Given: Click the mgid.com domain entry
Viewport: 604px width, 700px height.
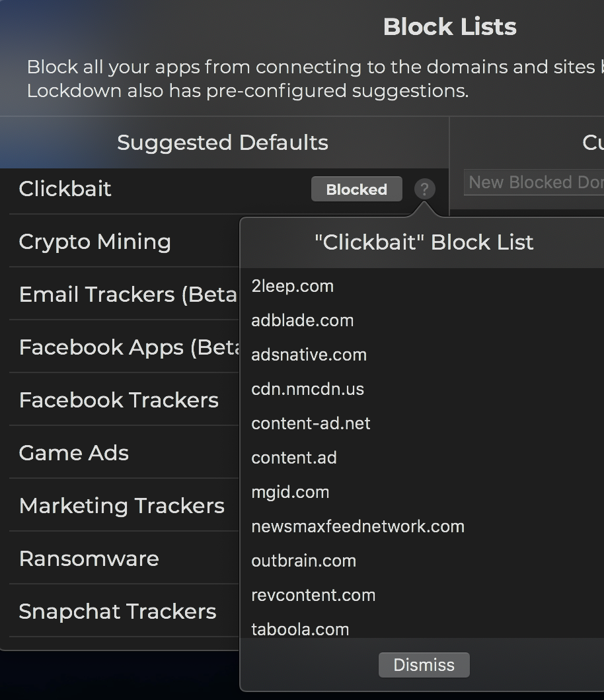Looking at the screenshot, I should point(290,492).
